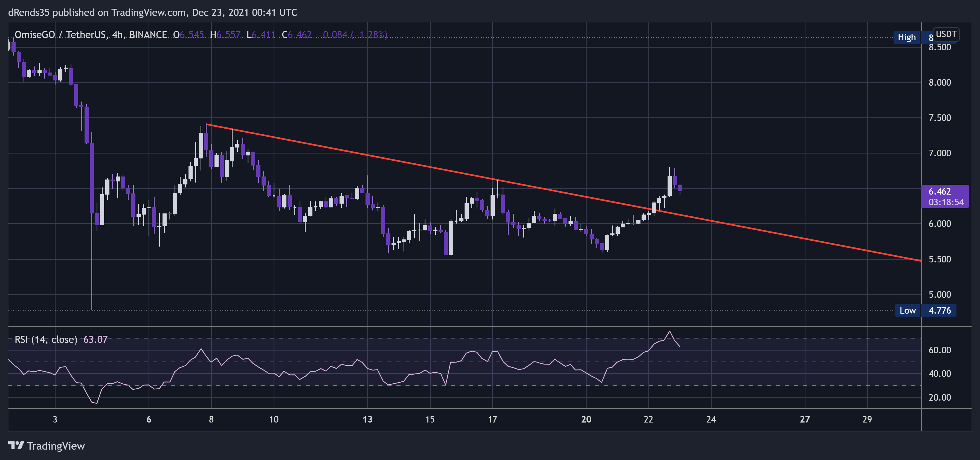
Task: Click the Close value 6.462 in header
Action: [300, 35]
